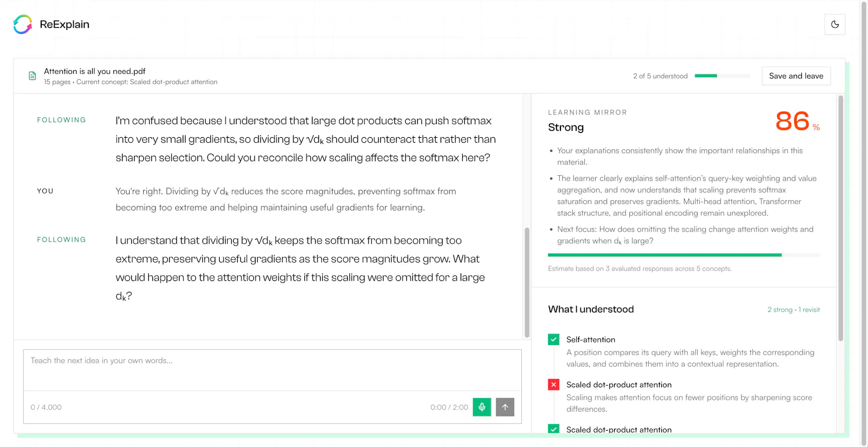Click the 0:00 / 2:00 recording timer

449,407
